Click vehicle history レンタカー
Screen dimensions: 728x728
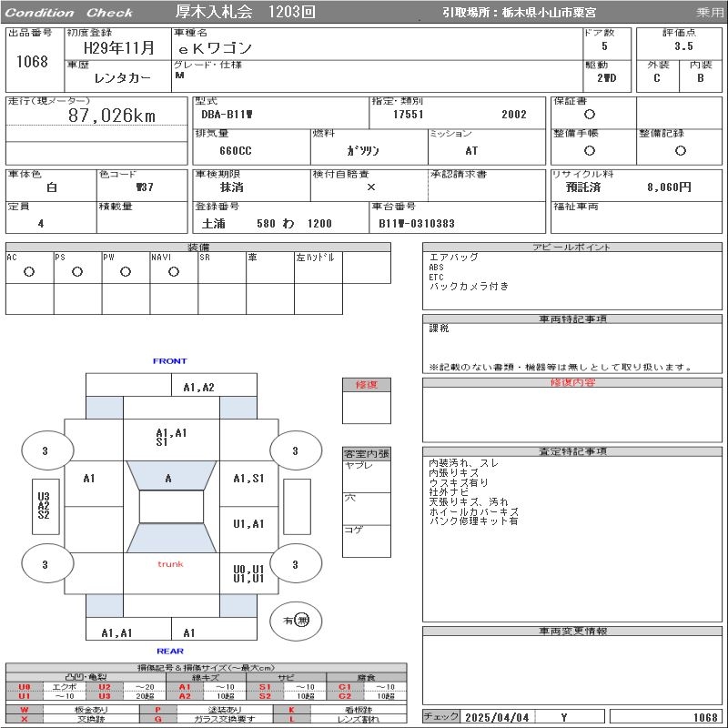click(123, 78)
